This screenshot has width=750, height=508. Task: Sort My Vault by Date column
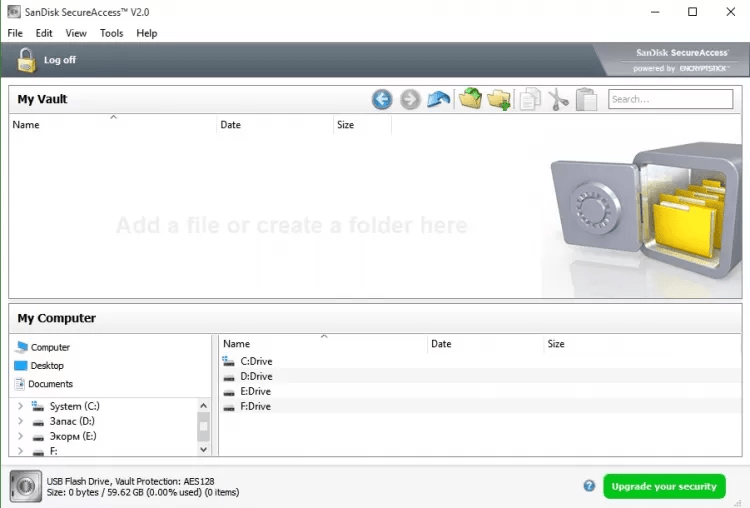click(275, 125)
